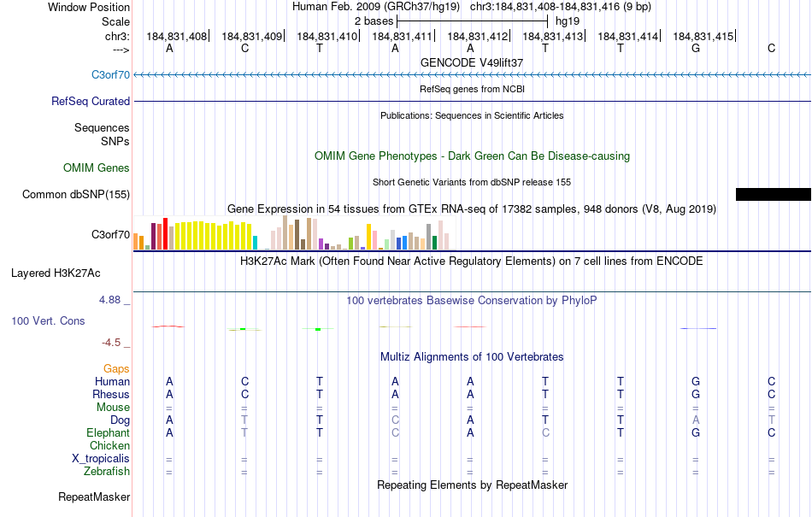The height and width of the screenshot is (517, 812).
Task: Open the 100 vertebrates Basewise Conservation title
Action: click(472, 300)
